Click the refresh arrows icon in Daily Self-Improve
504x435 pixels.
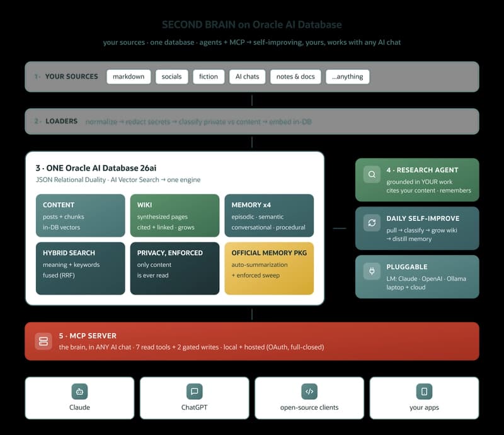372,223
